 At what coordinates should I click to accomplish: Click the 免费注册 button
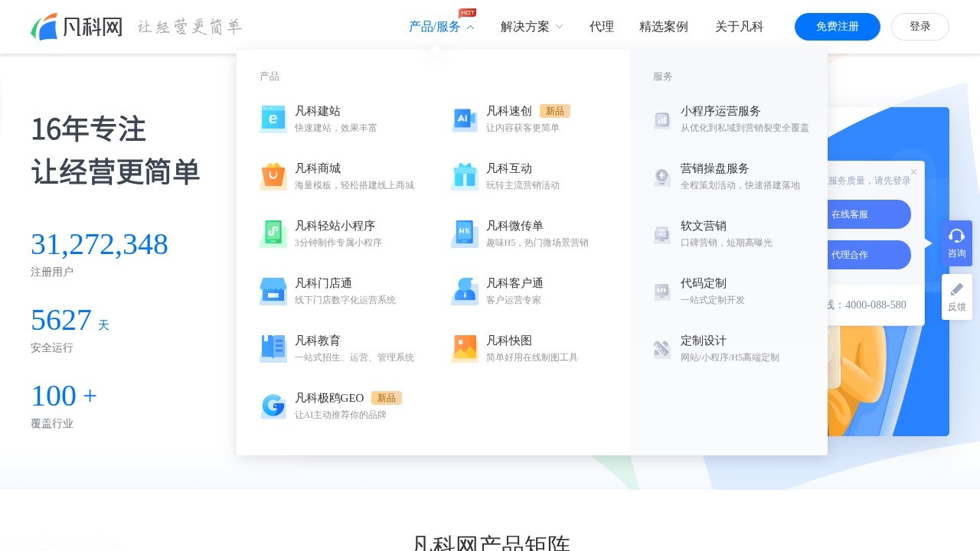click(838, 26)
